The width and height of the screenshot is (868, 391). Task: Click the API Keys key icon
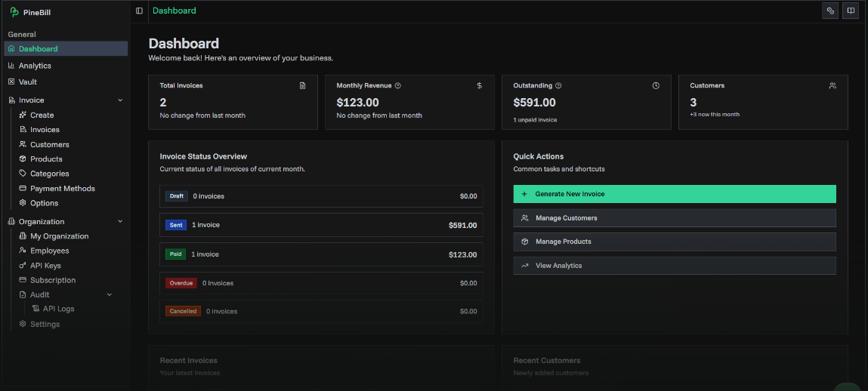pyautogui.click(x=23, y=266)
